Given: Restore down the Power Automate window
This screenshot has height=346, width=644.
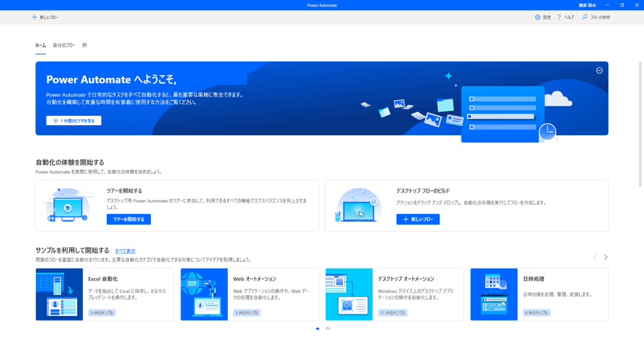Looking at the screenshot, I should [622, 5].
